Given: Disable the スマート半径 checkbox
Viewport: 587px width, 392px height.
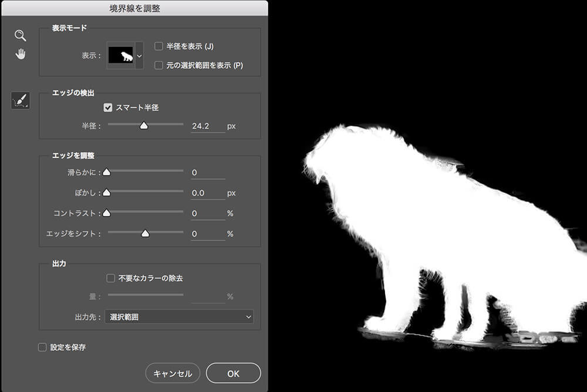Looking at the screenshot, I should (x=107, y=107).
